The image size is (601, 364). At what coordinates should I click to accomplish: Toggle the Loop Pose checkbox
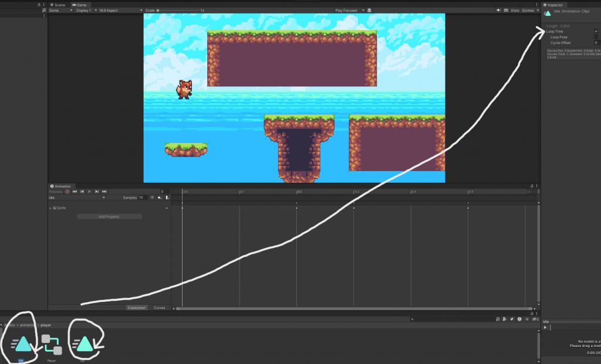pyautogui.click(x=596, y=37)
